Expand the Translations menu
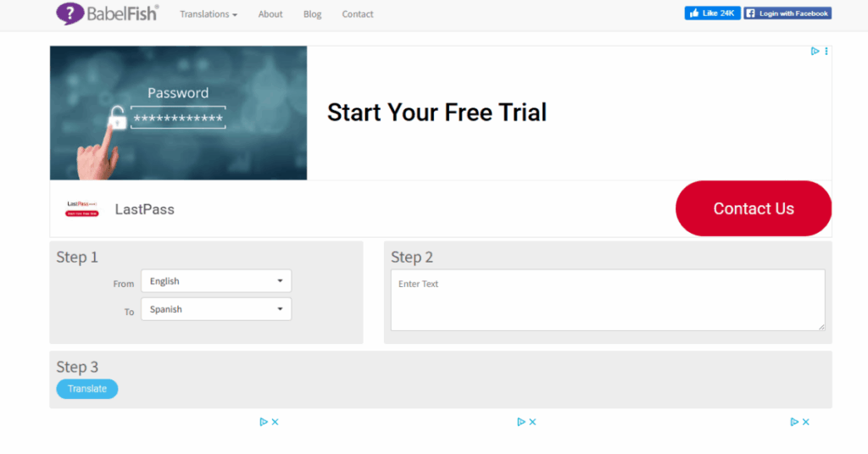The height and width of the screenshot is (454, 868). 208,14
